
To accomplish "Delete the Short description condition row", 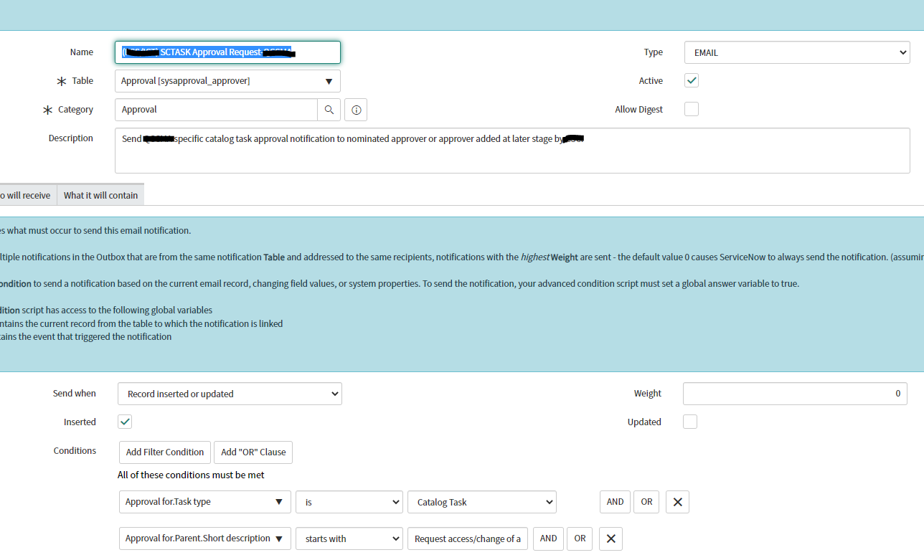I will point(610,538).
